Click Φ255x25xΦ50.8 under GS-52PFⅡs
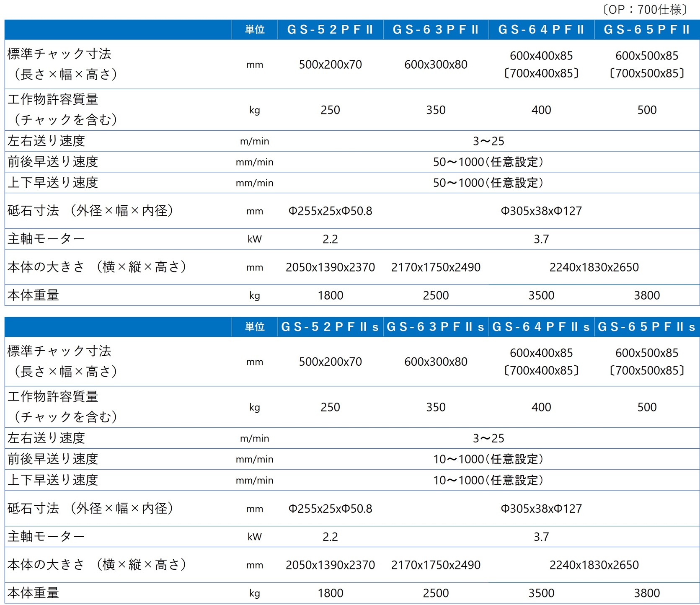The height and width of the screenshot is (605, 700). point(330,509)
